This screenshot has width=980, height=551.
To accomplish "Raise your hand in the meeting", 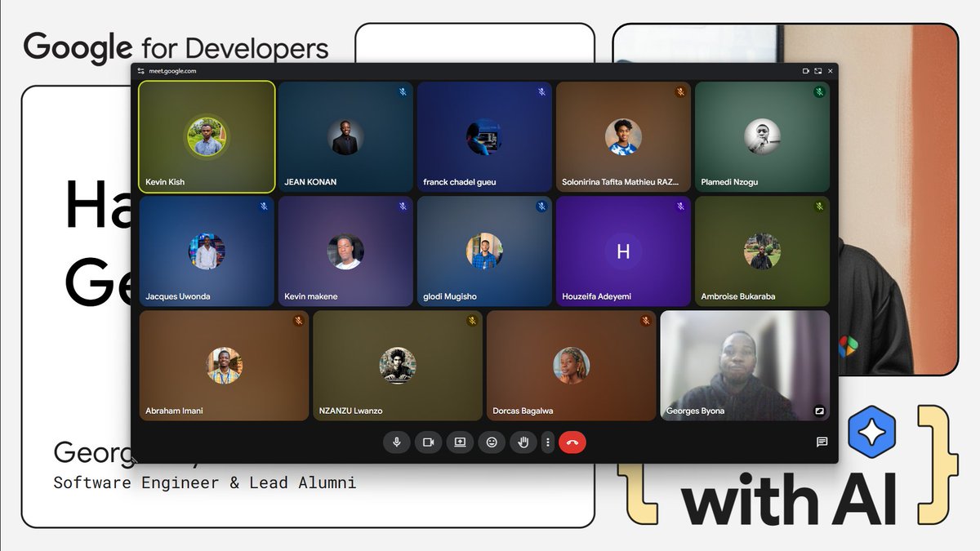I will click(523, 442).
